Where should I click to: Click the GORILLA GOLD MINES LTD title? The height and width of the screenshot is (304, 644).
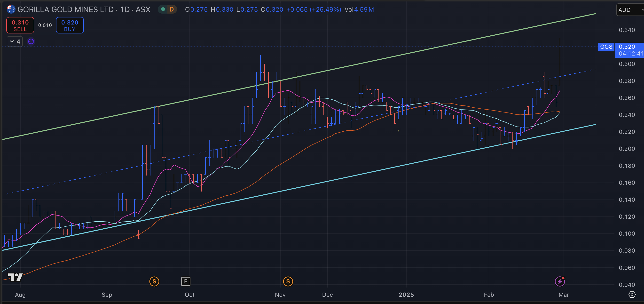(65, 9)
